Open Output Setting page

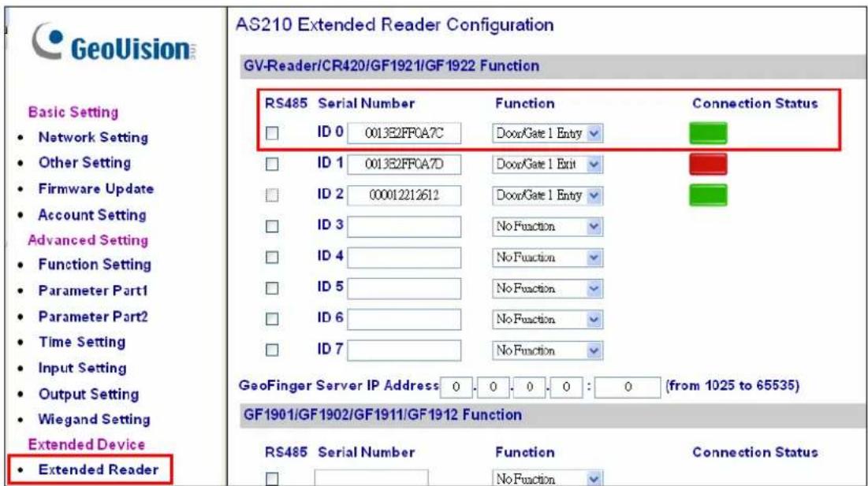click(88, 394)
